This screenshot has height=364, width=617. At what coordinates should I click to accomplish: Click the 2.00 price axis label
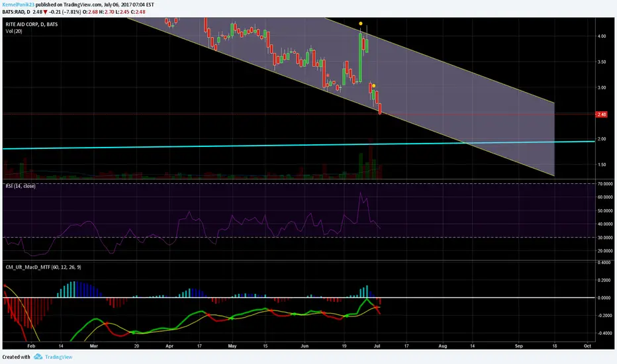tap(602, 139)
